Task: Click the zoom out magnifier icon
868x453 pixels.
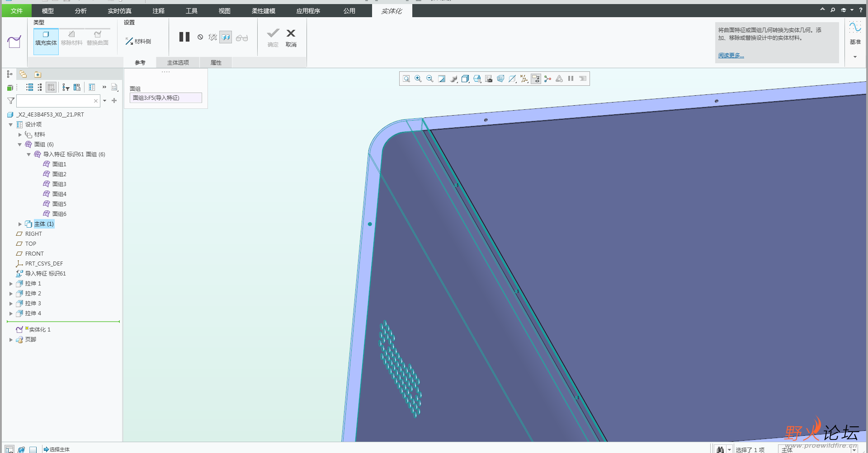Action: tap(430, 79)
